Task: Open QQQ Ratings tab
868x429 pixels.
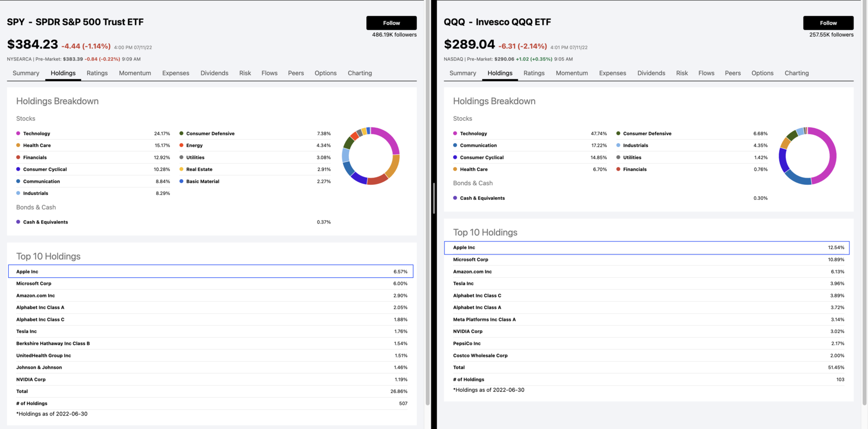Action: coord(534,73)
